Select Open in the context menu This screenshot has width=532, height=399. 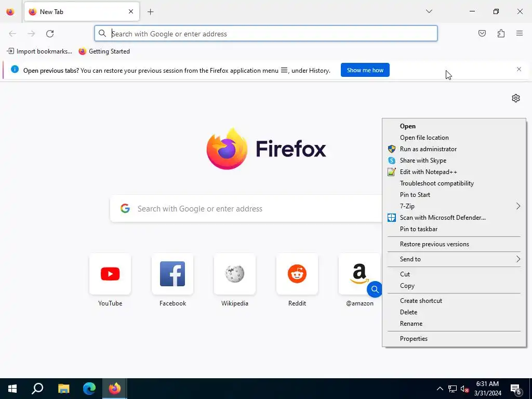tap(454, 126)
